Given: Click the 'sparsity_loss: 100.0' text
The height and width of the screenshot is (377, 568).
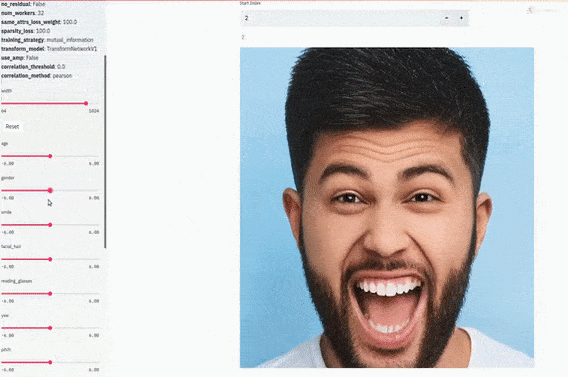Looking at the screenshot, I should (25, 31).
